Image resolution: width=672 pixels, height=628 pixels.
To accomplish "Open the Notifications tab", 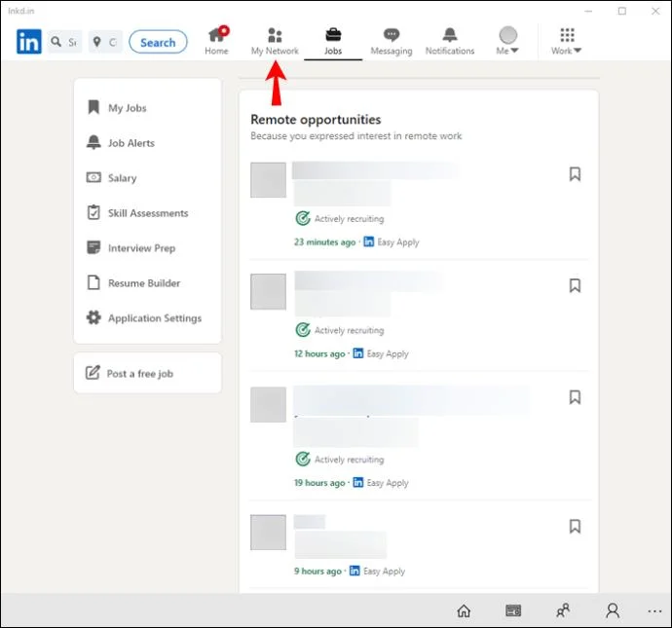I will (x=450, y=42).
